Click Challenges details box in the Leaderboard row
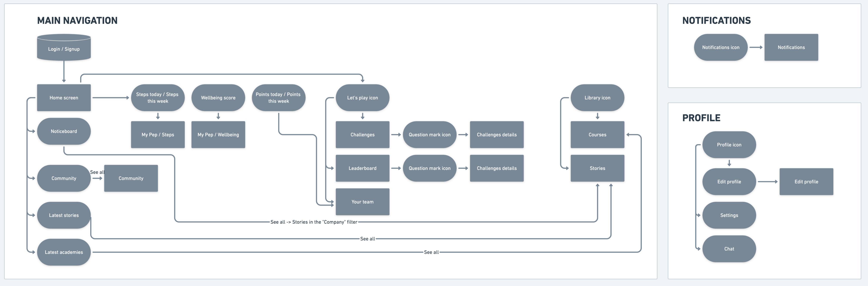The width and height of the screenshot is (868, 286). (x=497, y=168)
